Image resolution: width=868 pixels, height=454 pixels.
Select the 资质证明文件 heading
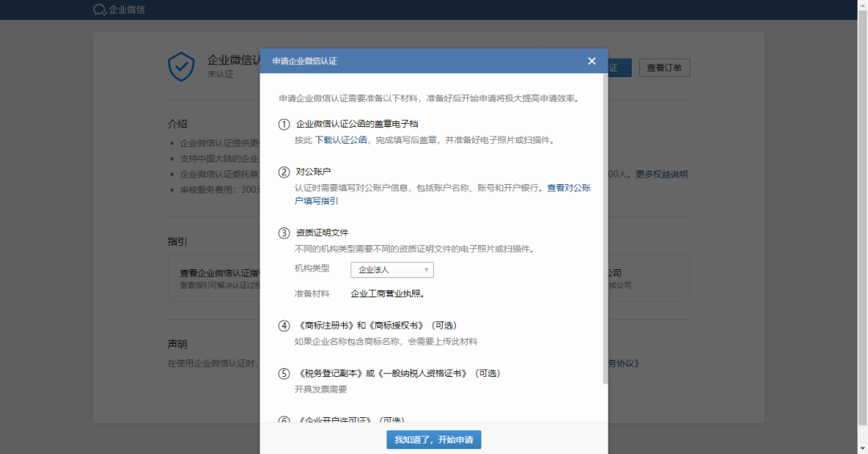coord(322,232)
